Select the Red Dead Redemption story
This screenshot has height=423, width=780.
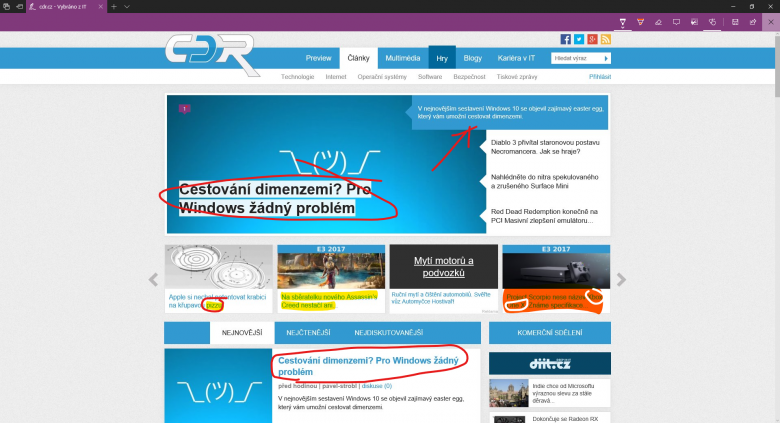tap(544, 216)
